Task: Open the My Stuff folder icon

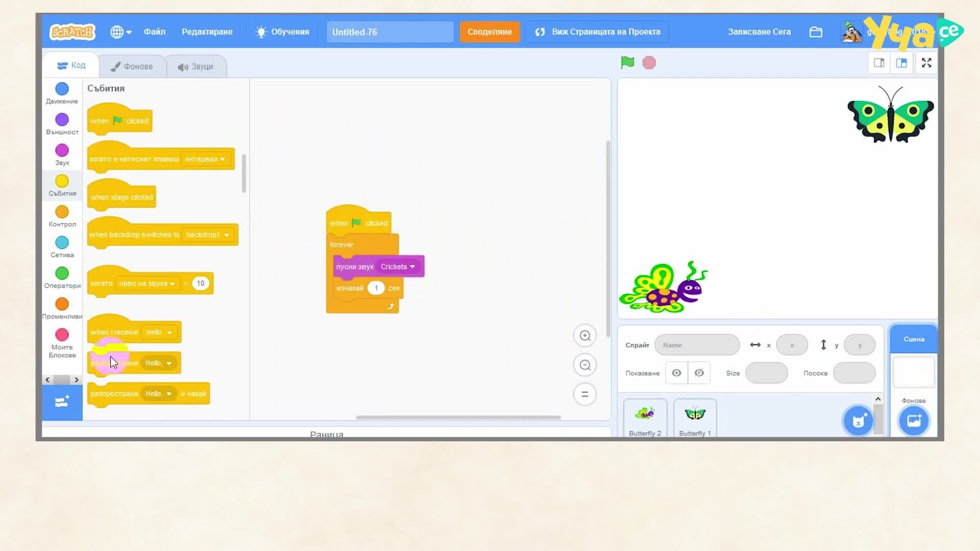Action: pos(816,32)
